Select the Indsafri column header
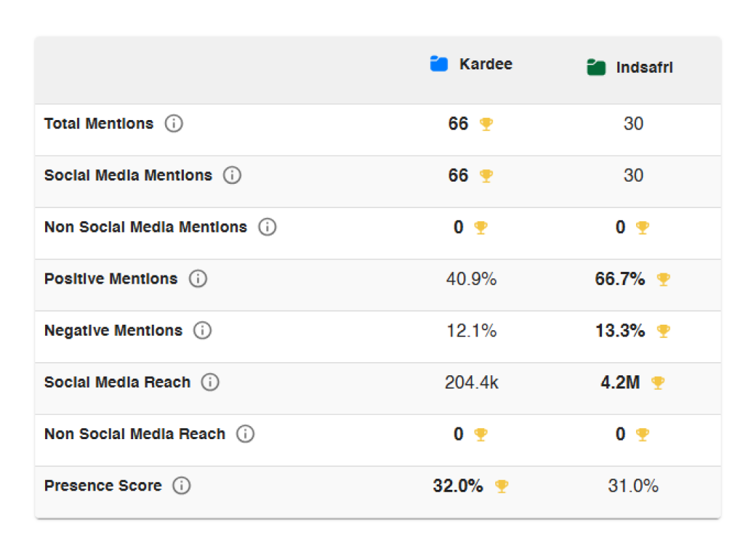The image size is (756, 555). pyautogui.click(x=644, y=68)
